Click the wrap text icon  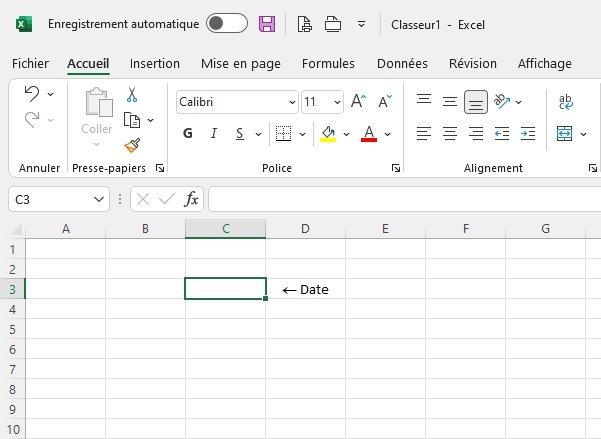pyautogui.click(x=566, y=102)
